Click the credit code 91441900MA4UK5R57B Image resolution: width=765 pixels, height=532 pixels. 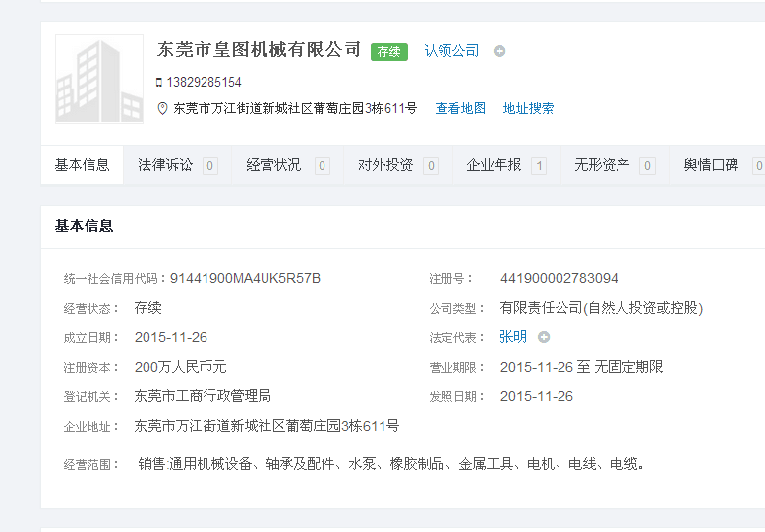(245, 278)
